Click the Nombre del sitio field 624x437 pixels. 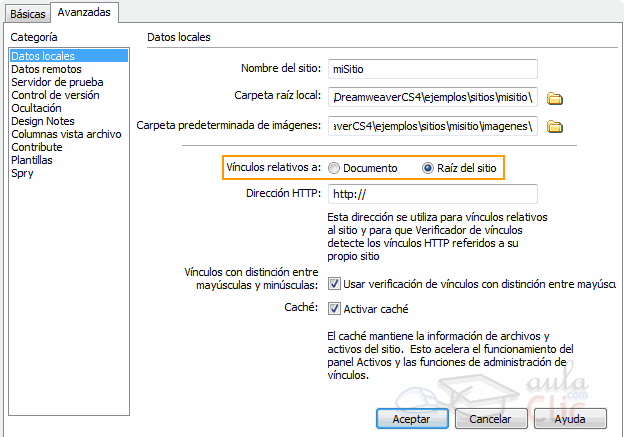point(433,69)
